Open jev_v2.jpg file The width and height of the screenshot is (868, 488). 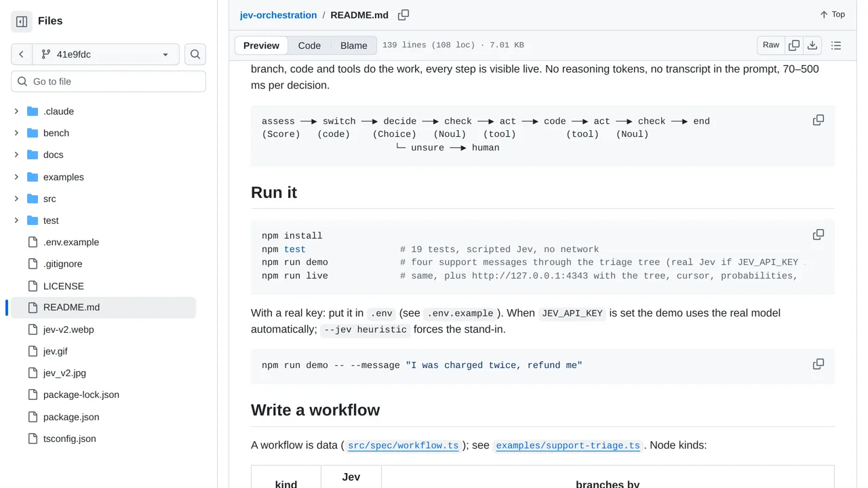coord(64,373)
